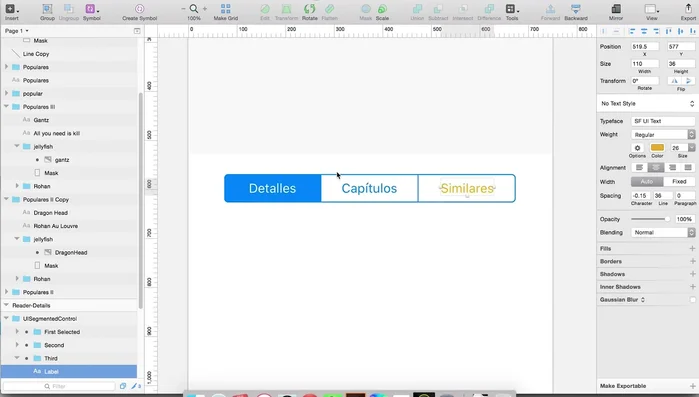699x397 pixels.
Task: Click the Make Exportable plus button
Action: click(692, 386)
